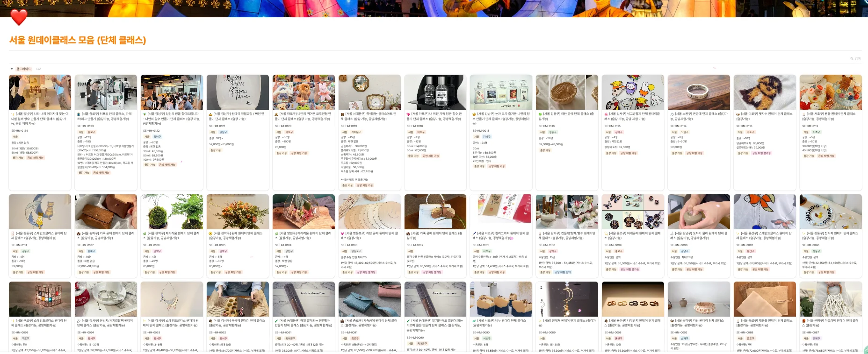Collapse the 핸드메이드 group triangle
Screen dimensions: 868x354
point(12,69)
